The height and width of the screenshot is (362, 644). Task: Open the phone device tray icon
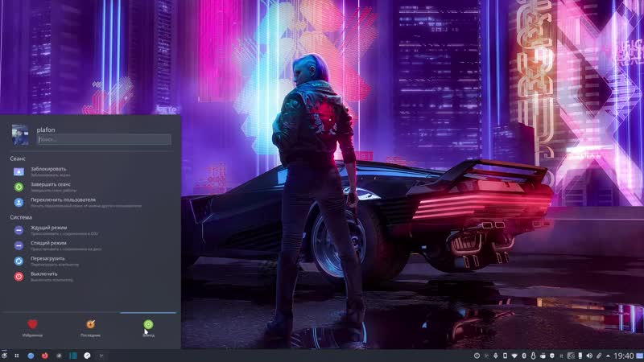[506, 356]
